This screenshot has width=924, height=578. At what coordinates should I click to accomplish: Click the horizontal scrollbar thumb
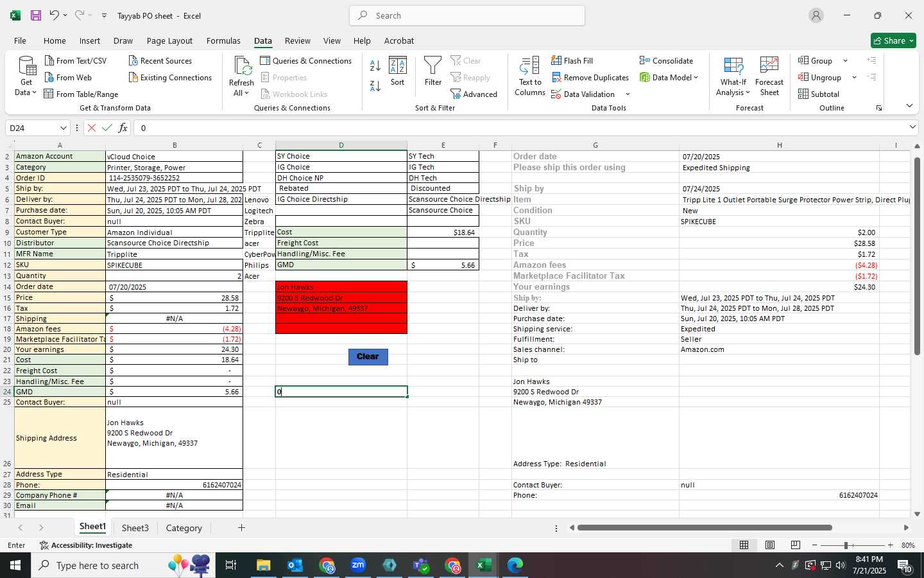click(705, 528)
